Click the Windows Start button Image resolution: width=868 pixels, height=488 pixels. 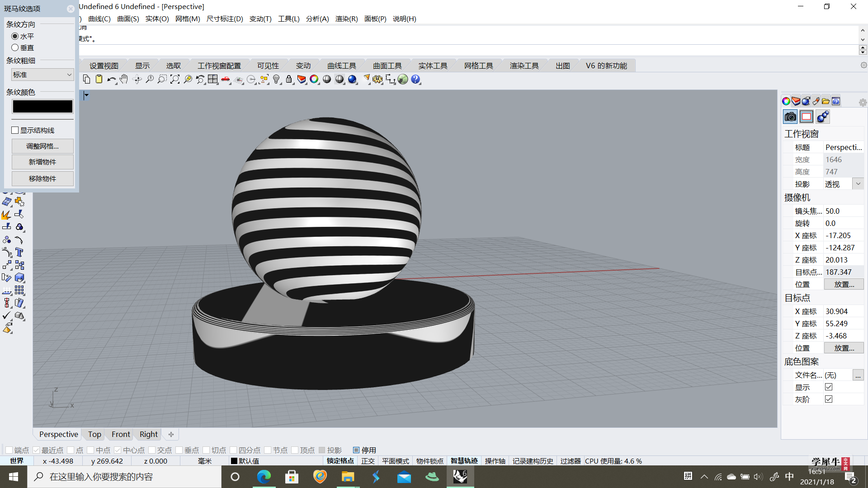coord(14,477)
